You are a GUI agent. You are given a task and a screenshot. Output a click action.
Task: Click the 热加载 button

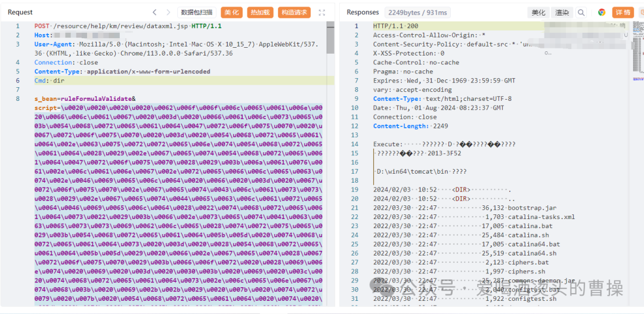click(260, 13)
